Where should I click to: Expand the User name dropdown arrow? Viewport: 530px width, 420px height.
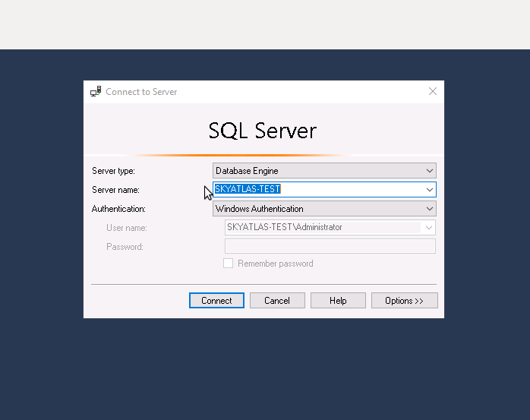(428, 228)
